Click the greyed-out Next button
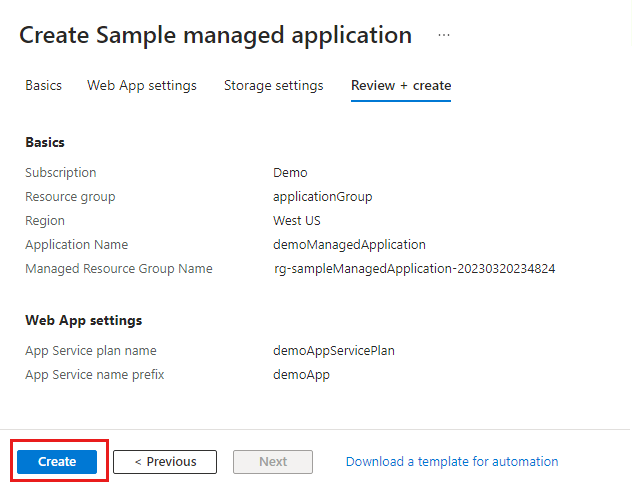This screenshot has height=501, width=632. coord(273,462)
